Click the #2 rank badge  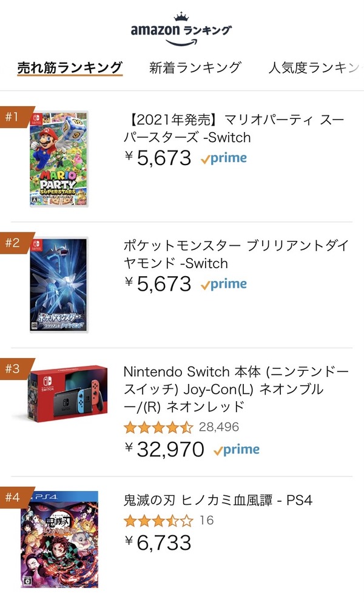pyautogui.click(x=15, y=243)
